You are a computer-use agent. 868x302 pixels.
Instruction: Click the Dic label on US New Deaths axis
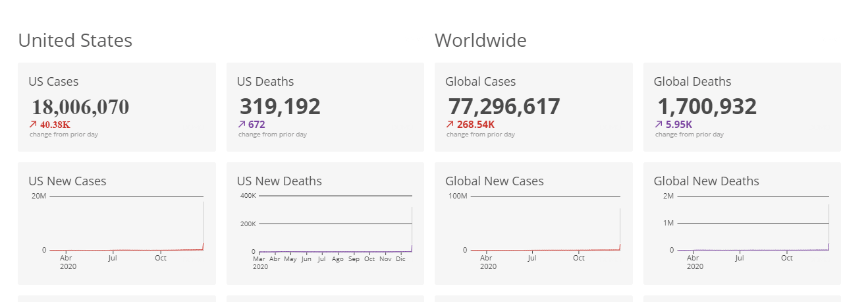tap(401, 259)
